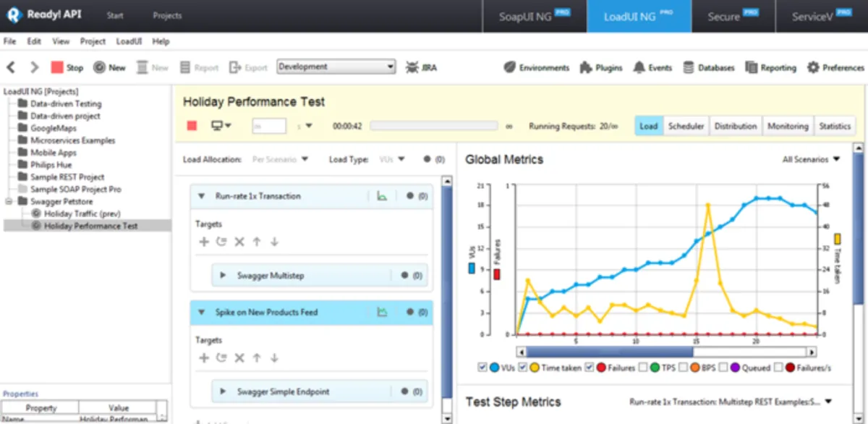868x424 pixels.
Task: Go forward with the right arrow icon
Action: [34, 67]
